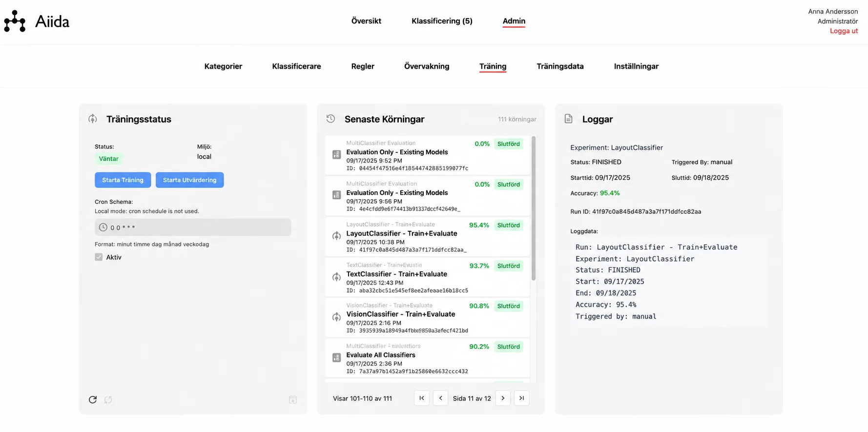Image resolution: width=868 pixels, height=432 pixels.
Task: Switch to the Kategorier sub-tab
Action: coord(223,66)
